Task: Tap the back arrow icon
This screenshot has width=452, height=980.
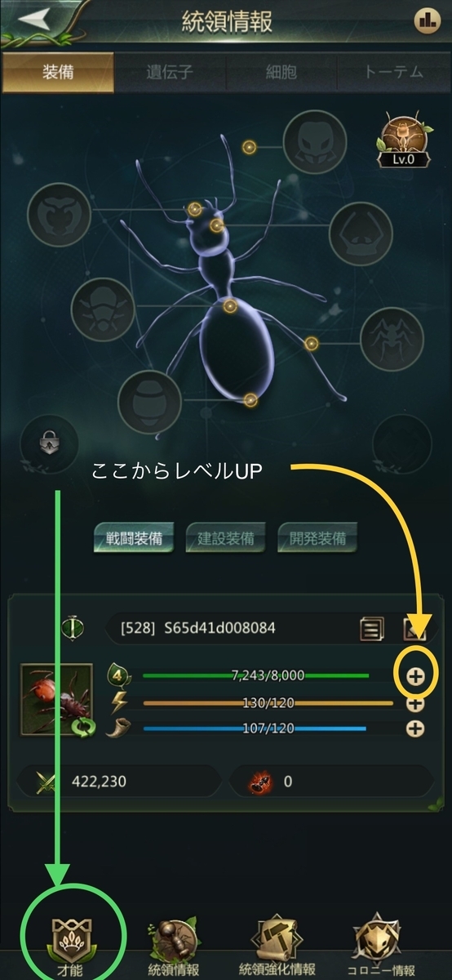Action: click(36, 20)
